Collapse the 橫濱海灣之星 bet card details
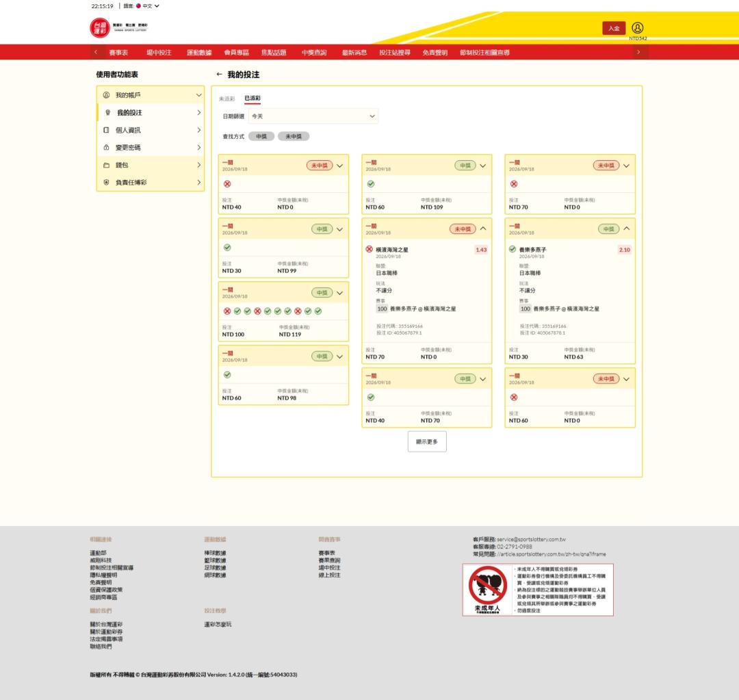 [483, 229]
